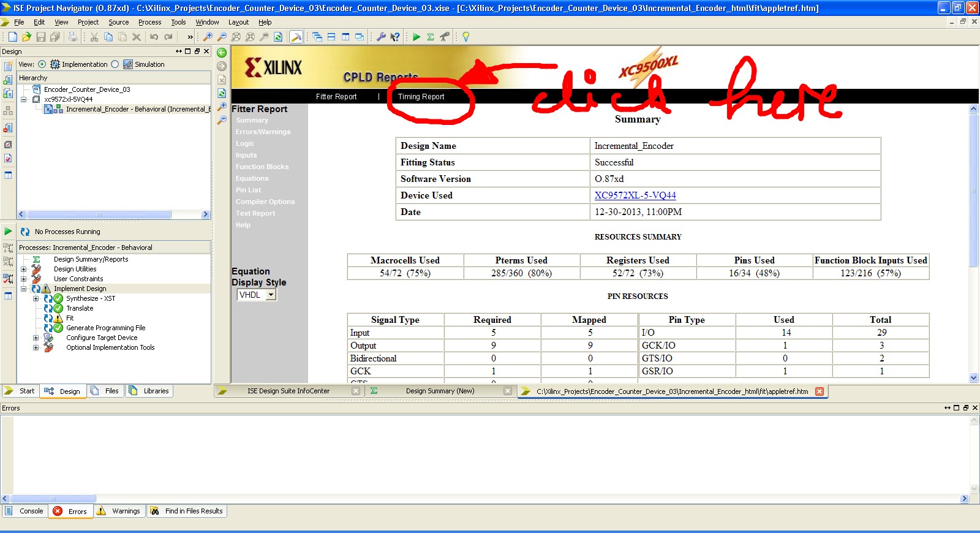Viewport: 980px width, 533px height.
Task: Click the sigma Design Summary toolbar icon
Action: coord(431,37)
